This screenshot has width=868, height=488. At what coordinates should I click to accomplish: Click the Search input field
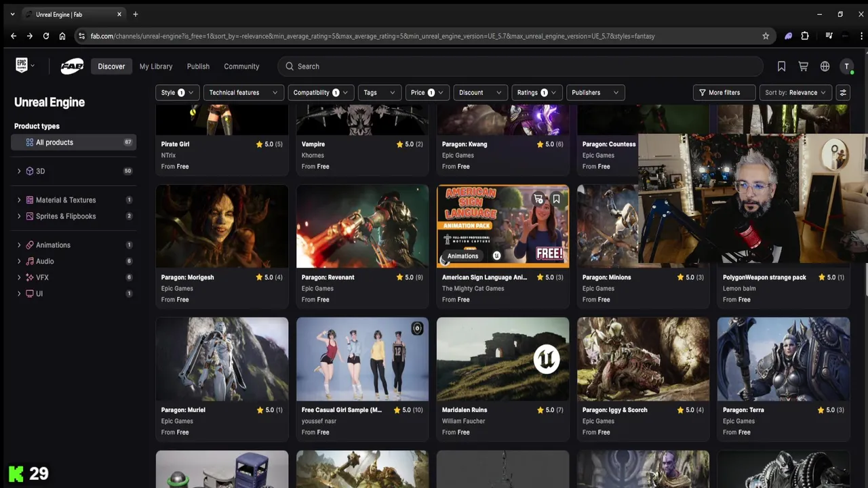pyautogui.click(x=520, y=66)
